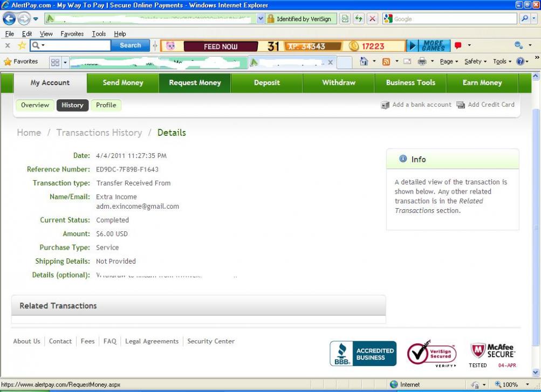541x392 pixels.
Task: Click the browser Back arrow button
Action: point(9,19)
